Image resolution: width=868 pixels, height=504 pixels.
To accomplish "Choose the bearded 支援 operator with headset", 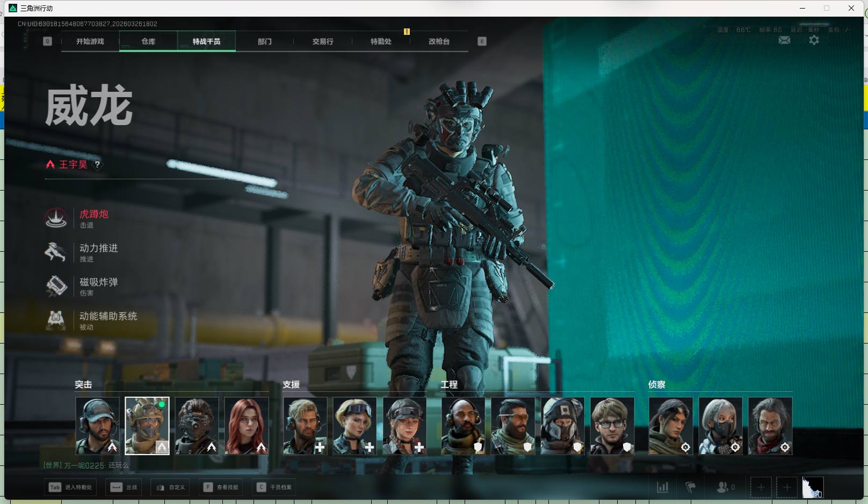I will click(305, 426).
